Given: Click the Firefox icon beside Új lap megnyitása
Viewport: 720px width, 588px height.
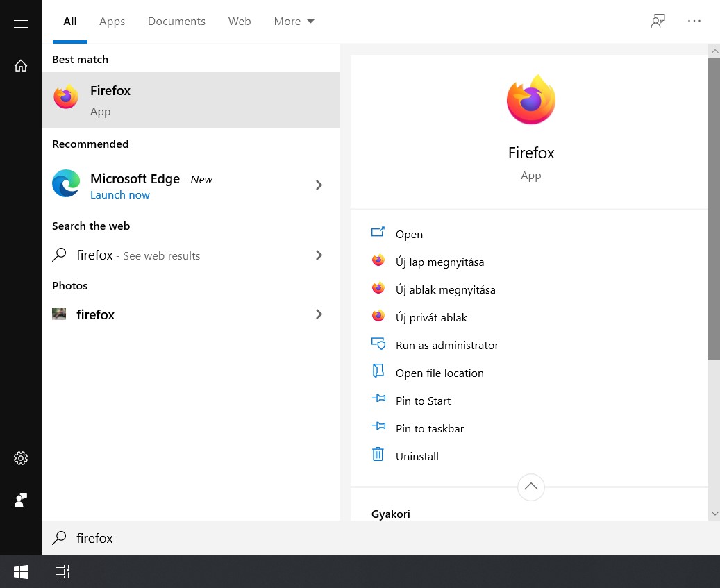Looking at the screenshot, I should point(378,260).
